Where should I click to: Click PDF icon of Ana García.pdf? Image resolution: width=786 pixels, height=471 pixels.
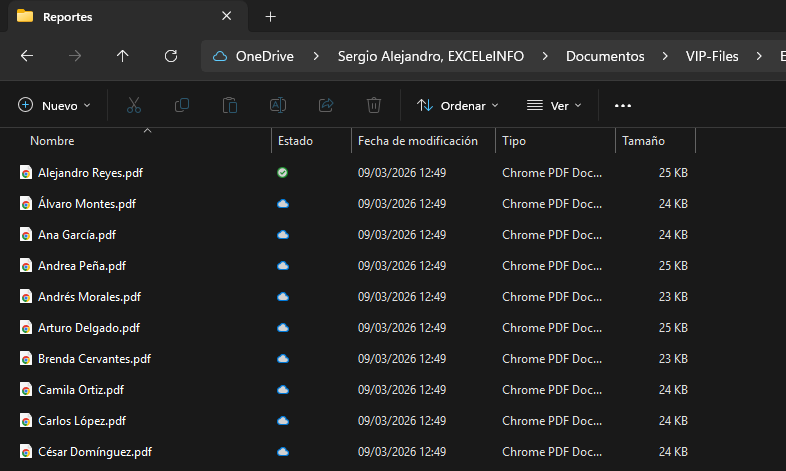tap(26, 234)
